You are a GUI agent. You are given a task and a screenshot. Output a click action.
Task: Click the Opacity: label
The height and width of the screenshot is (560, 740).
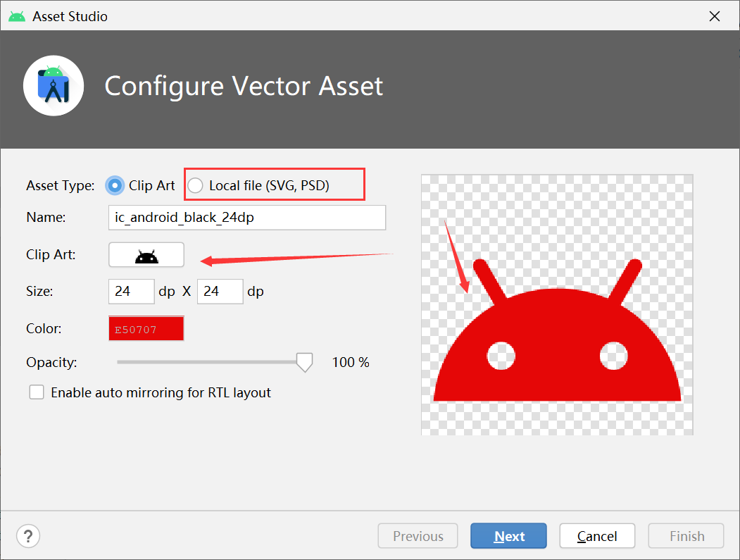coord(51,362)
